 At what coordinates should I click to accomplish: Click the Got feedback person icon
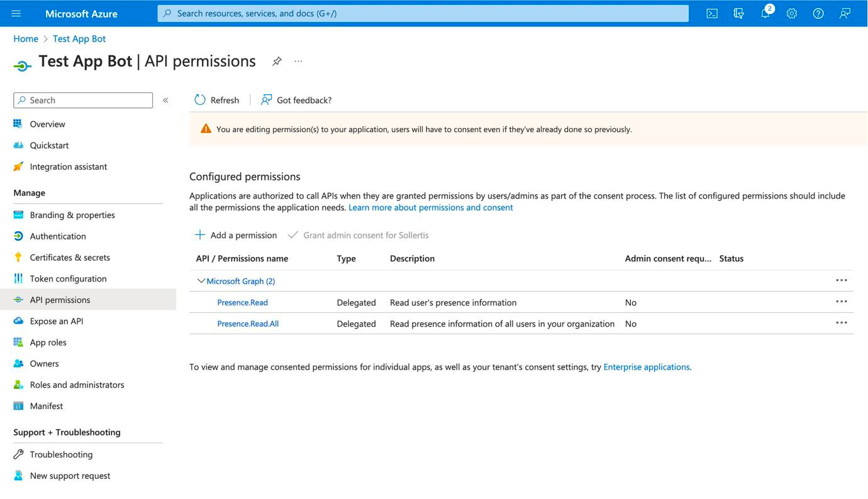coord(267,100)
